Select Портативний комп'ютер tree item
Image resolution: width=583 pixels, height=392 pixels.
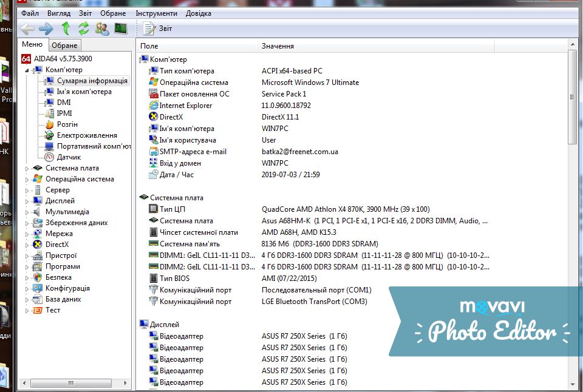[94, 146]
